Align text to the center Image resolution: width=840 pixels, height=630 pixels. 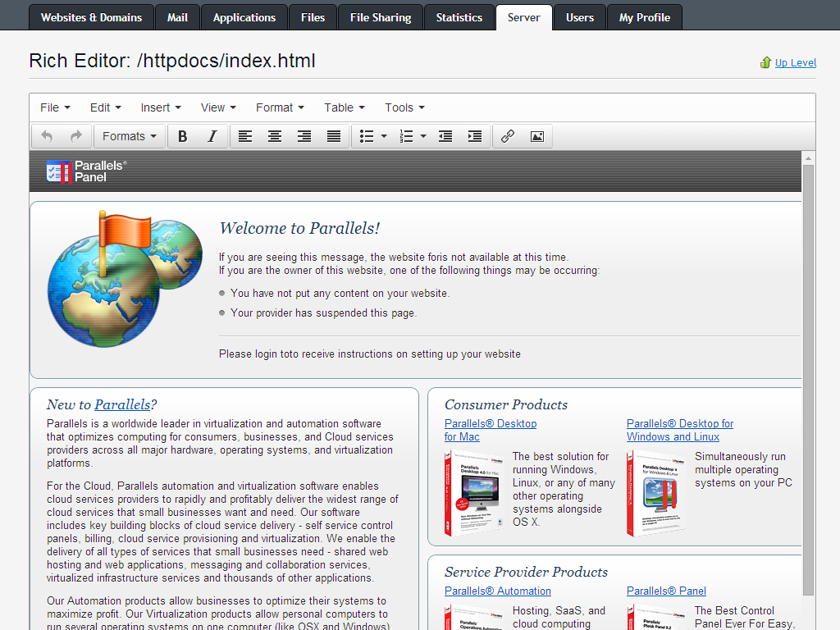point(274,136)
